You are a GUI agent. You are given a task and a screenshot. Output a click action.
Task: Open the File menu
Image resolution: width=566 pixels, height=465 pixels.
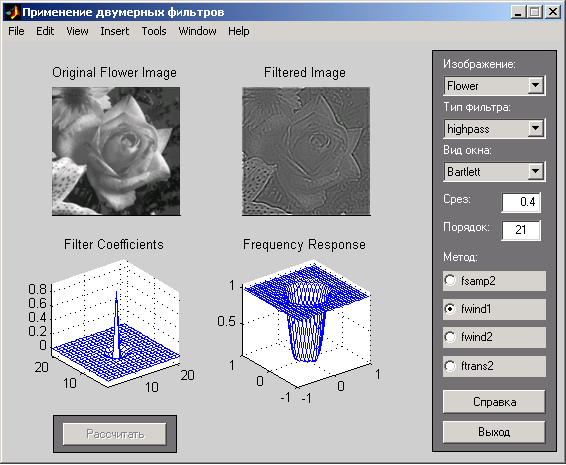pyautogui.click(x=16, y=31)
